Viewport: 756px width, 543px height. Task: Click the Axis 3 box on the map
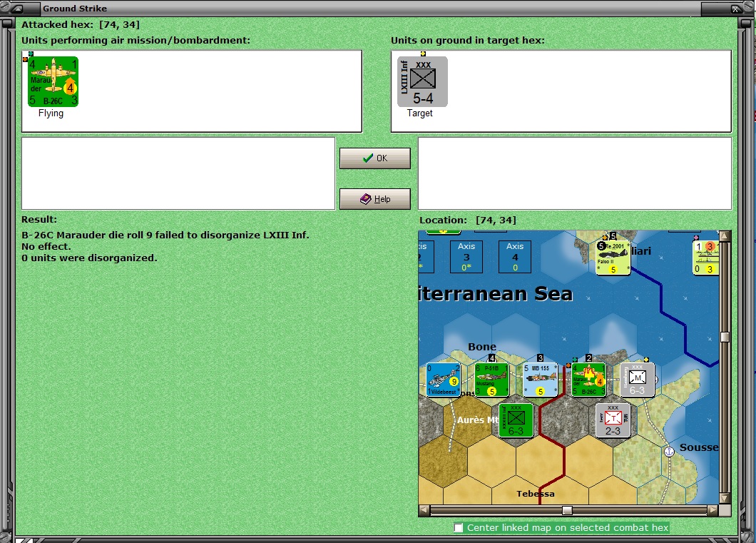pyautogui.click(x=466, y=257)
